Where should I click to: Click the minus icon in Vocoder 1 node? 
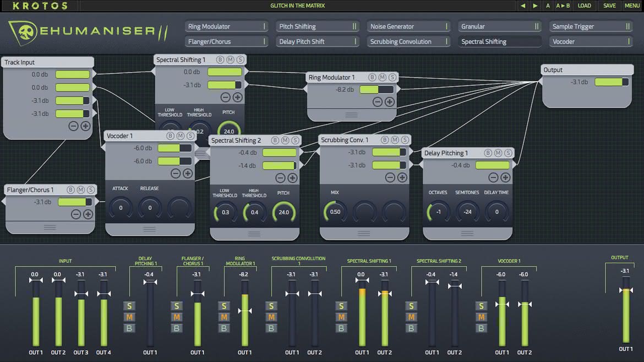coord(176,173)
